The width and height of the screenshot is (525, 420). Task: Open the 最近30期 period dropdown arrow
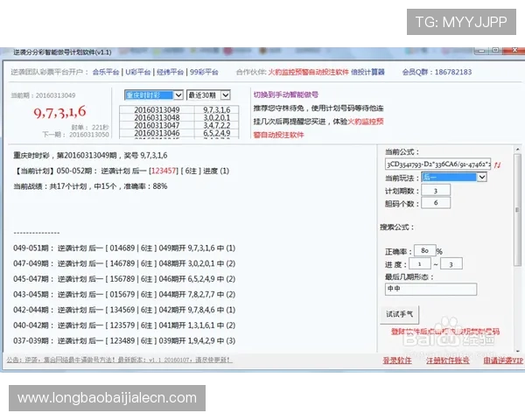[226, 95]
